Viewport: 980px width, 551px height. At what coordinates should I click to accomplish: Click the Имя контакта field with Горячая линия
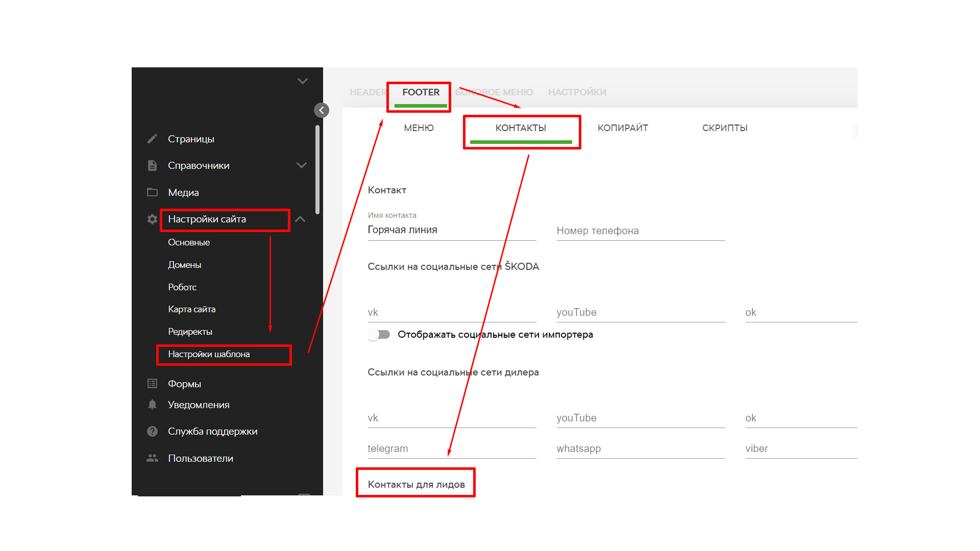coord(452,230)
